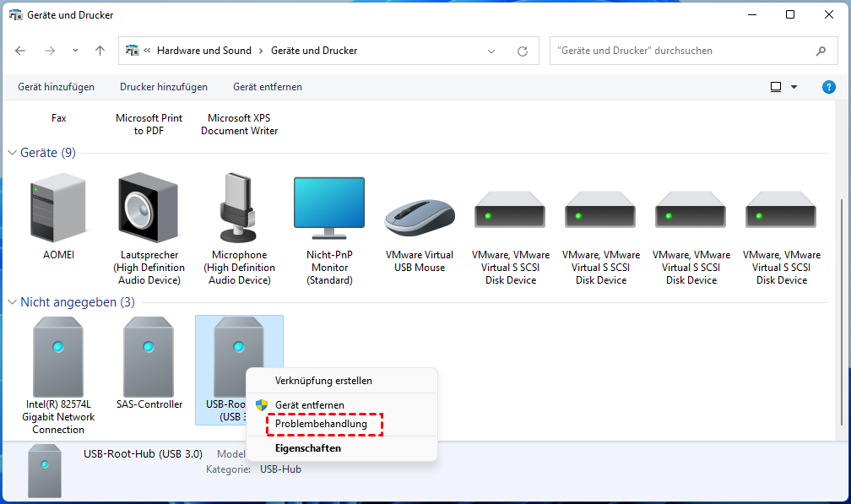Select the AOMEI computer device icon

58,208
